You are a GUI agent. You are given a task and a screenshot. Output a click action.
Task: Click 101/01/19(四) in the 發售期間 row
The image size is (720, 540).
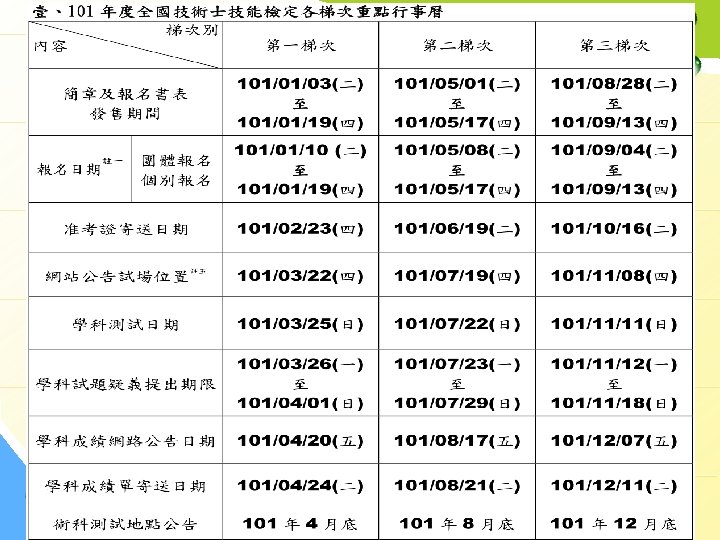(x=300, y=123)
